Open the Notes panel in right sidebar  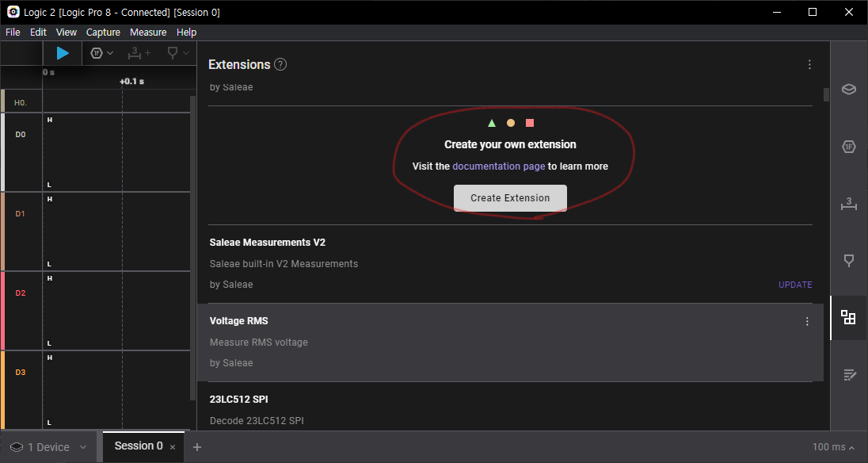[x=849, y=375]
